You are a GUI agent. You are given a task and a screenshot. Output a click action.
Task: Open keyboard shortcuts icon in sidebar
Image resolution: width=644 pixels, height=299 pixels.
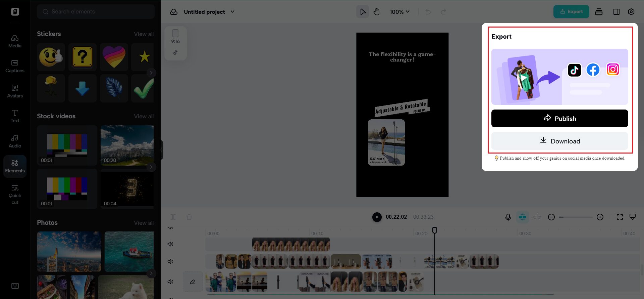(x=15, y=286)
